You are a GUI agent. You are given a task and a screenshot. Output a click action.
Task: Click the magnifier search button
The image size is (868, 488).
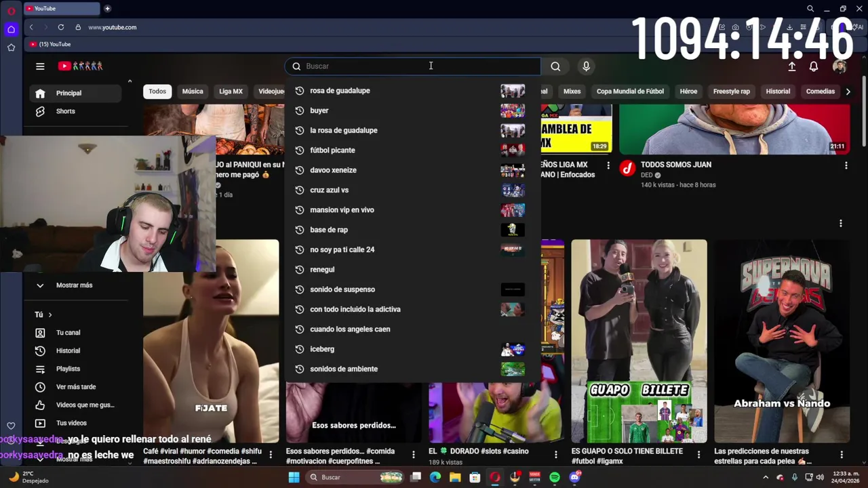555,66
